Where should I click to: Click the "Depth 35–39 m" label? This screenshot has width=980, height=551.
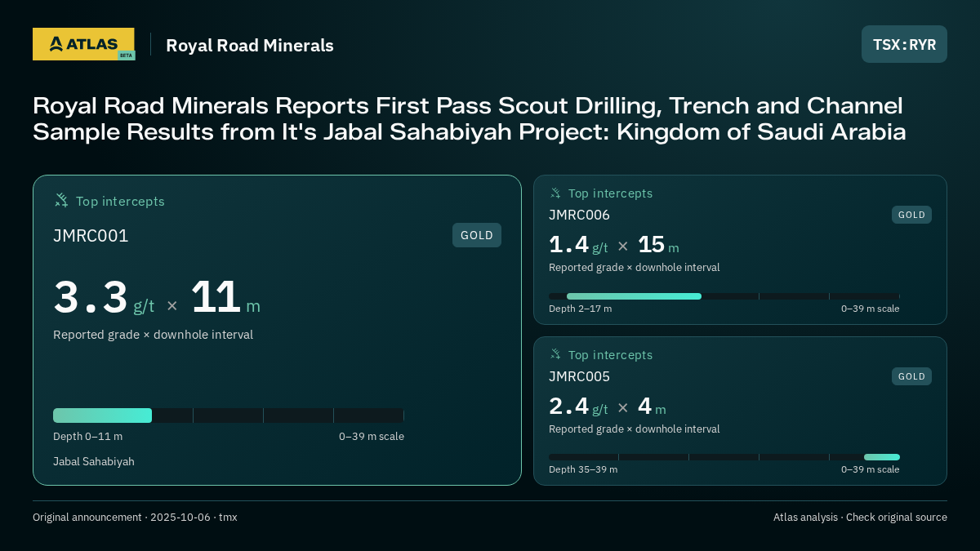coord(583,469)
